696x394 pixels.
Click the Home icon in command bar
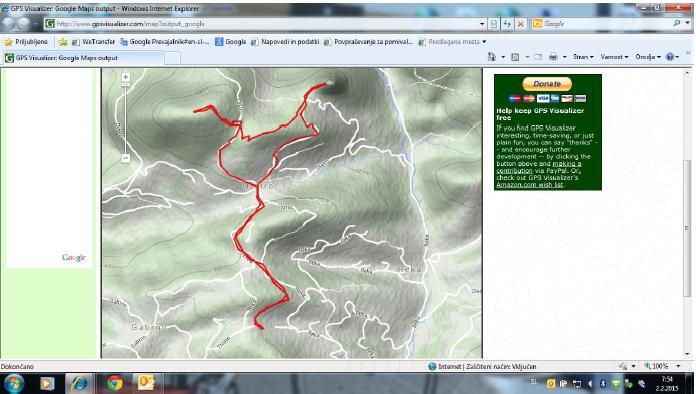pos(492,57)
